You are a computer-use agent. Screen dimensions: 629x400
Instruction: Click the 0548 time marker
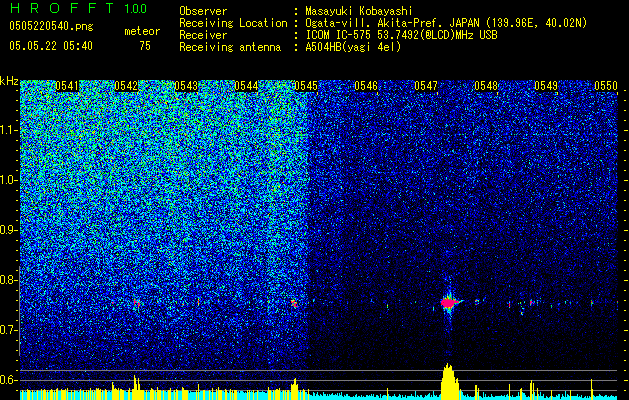[x=486, y=86]
